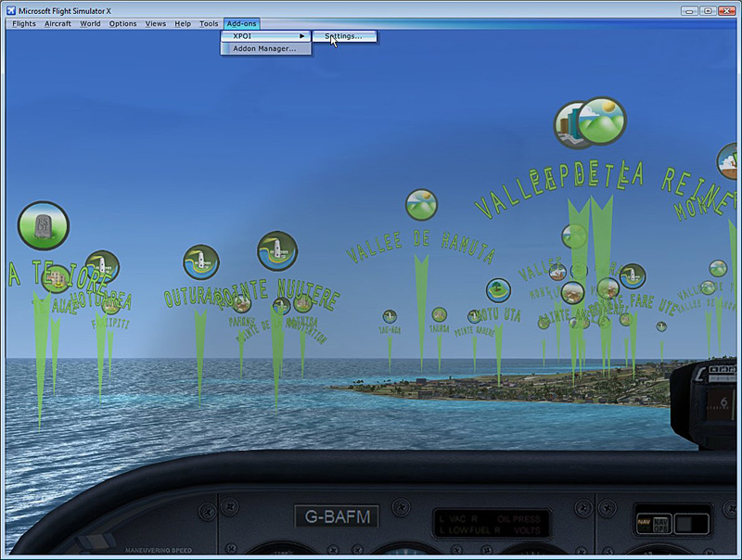Open the Help menu
This screenshot has height=560, width=742.
coord(183,23)
